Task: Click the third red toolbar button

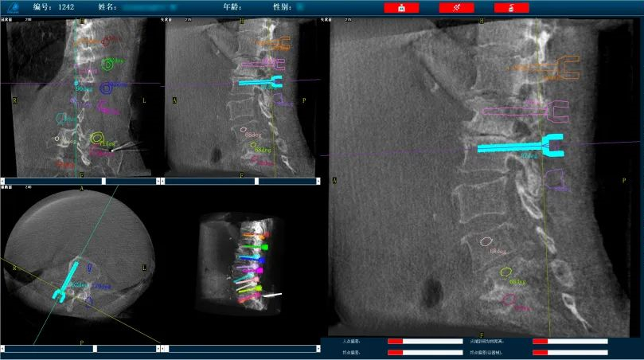Action: tap(511, 7)
